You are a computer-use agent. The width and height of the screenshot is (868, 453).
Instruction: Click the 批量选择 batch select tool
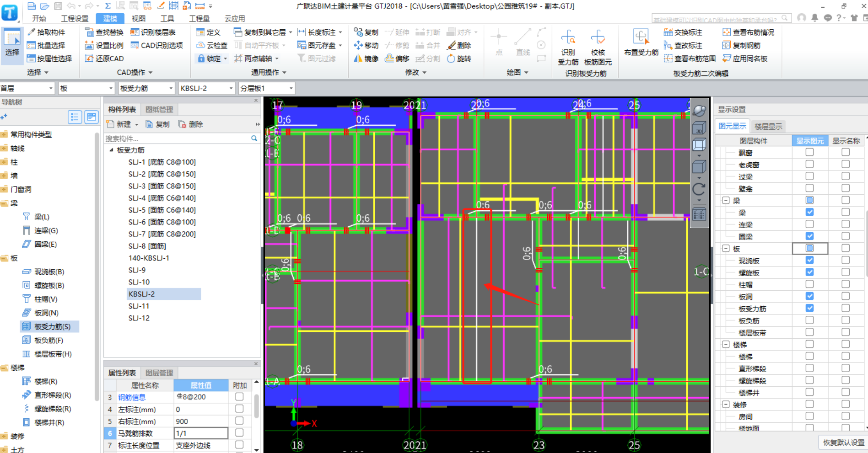[46, 45]
